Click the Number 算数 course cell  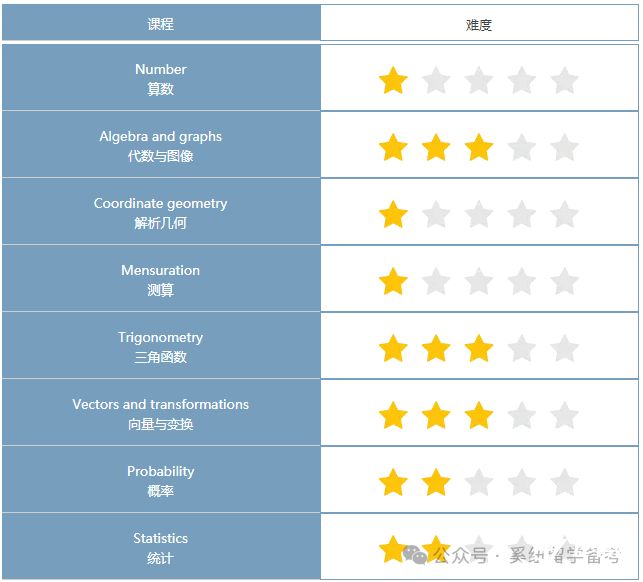tap(161, 79)
